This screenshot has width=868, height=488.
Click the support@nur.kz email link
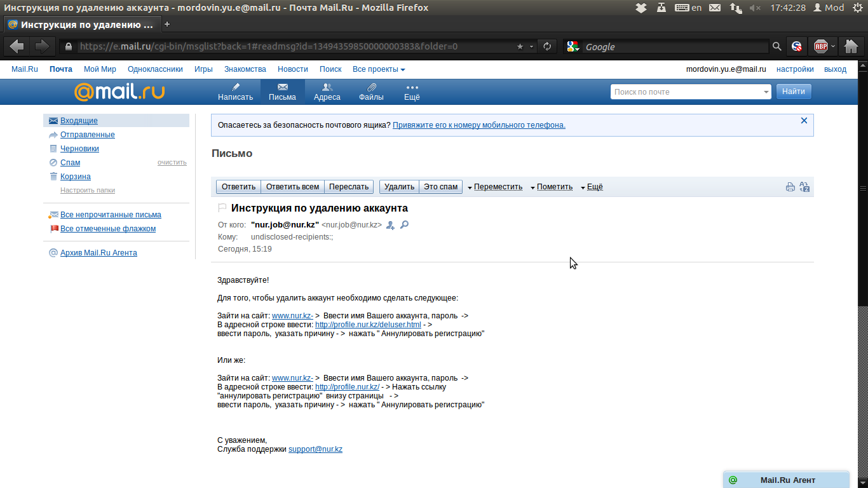coord(315,449)
